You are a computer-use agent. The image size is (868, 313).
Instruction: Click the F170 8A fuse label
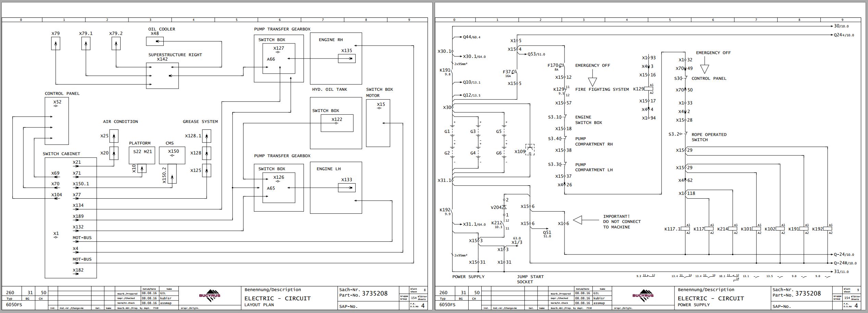click(x=554, y=67)
